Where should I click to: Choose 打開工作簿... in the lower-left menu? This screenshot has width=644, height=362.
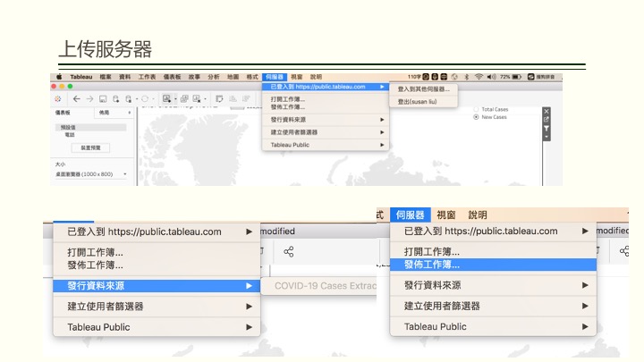point(95,252)
